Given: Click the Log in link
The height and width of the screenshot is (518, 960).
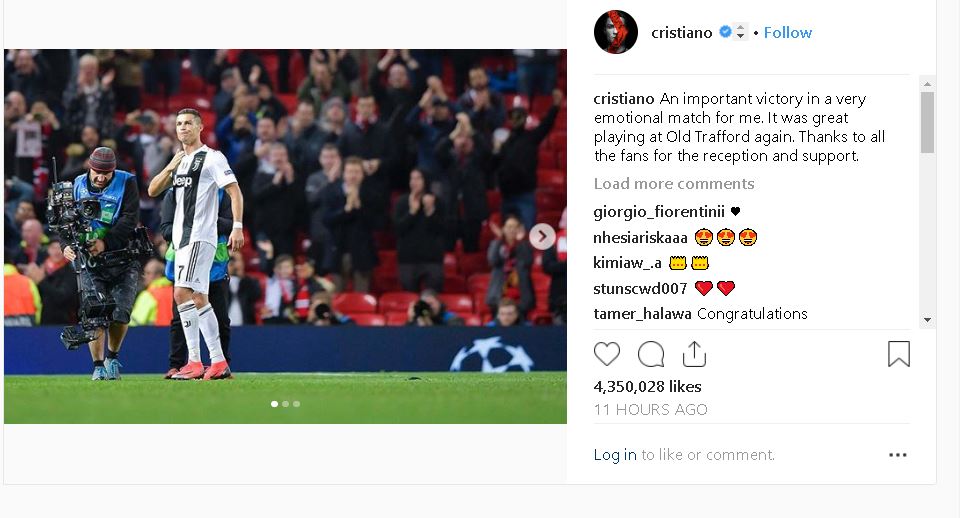Looking at the screenshot, I should [615, 455].
